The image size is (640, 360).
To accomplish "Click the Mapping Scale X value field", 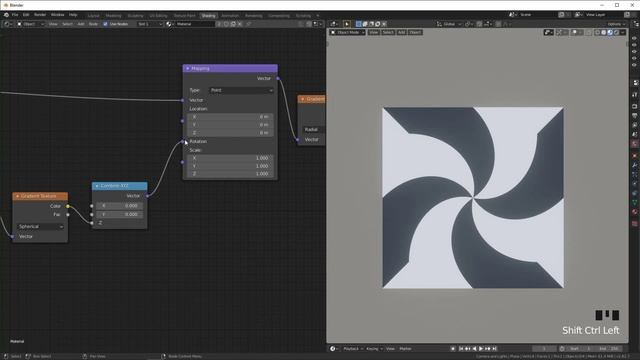I will point(230,158).
